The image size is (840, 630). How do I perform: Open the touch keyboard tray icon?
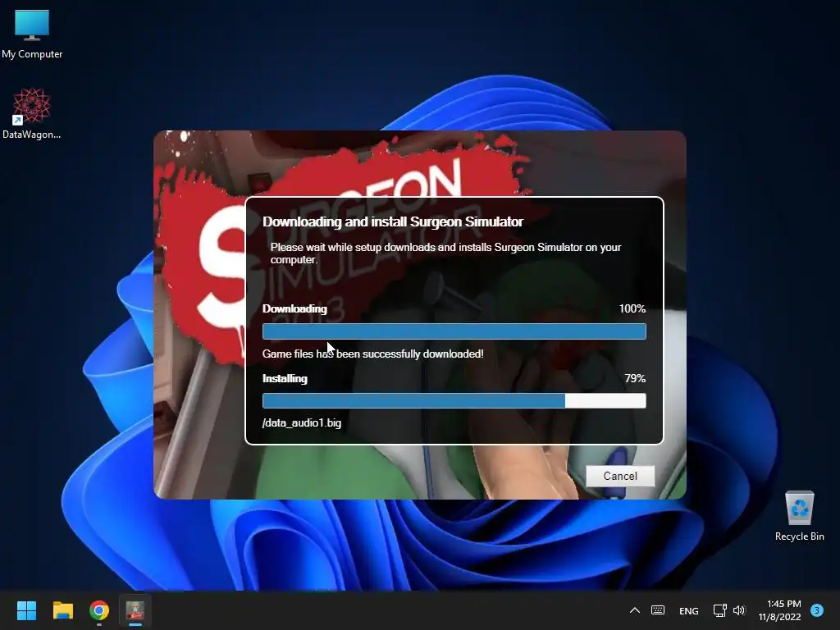(658, 610)
